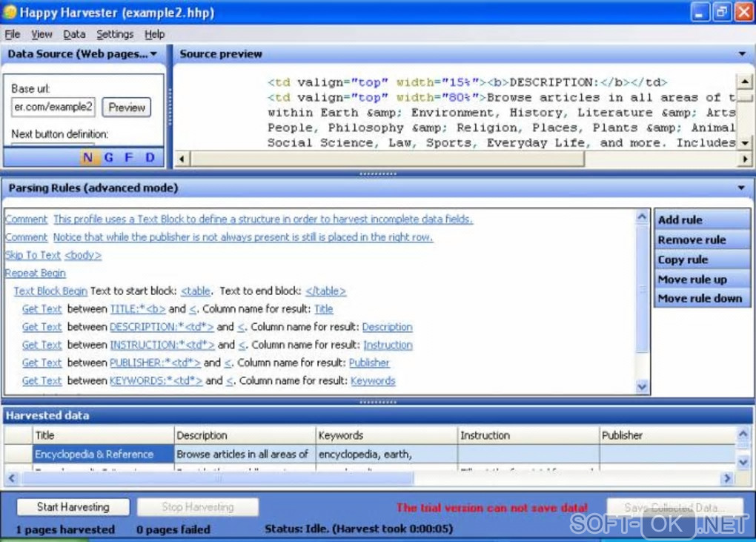Click the Keywords column name link

(x=373, y=380)
